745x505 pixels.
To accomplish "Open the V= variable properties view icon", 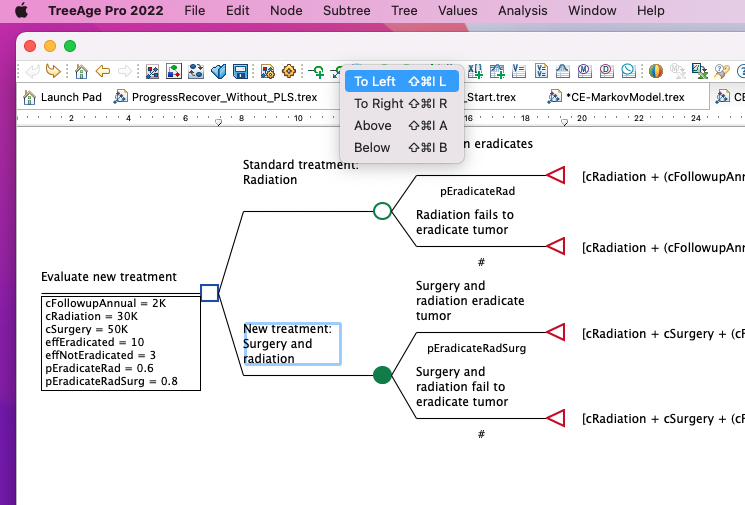I will coord(519,71).
